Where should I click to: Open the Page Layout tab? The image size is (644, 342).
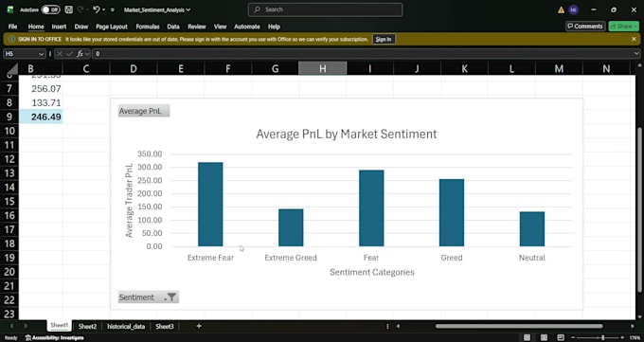pyautogui.click(x=112, y=27)
